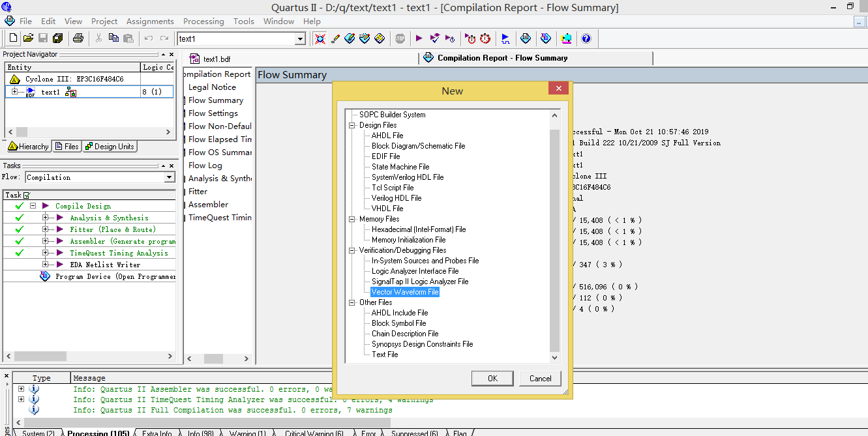Click OK in the New dialog
This screenshot has width=868, height=436.
[x=492, y=378]
